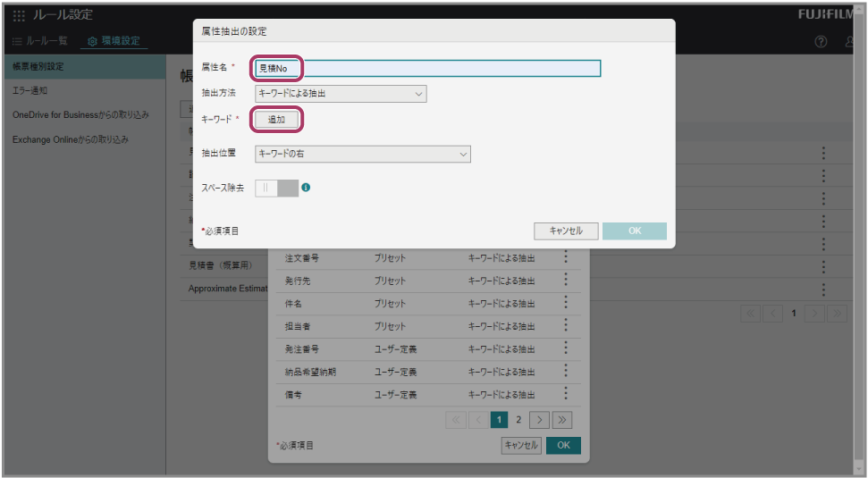The width and height of the screenshot is (868, 478).
Task: Open the more menu for 発行先 row
Action: [566, 280]
